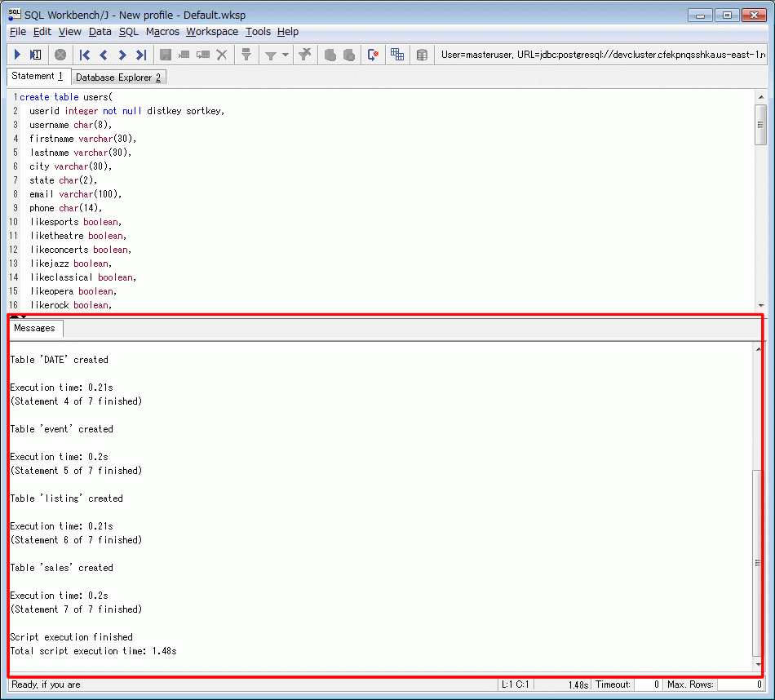Screen dimensions: 775x700
Task: Click the ignore errors toggle icon
Action: 373,55
